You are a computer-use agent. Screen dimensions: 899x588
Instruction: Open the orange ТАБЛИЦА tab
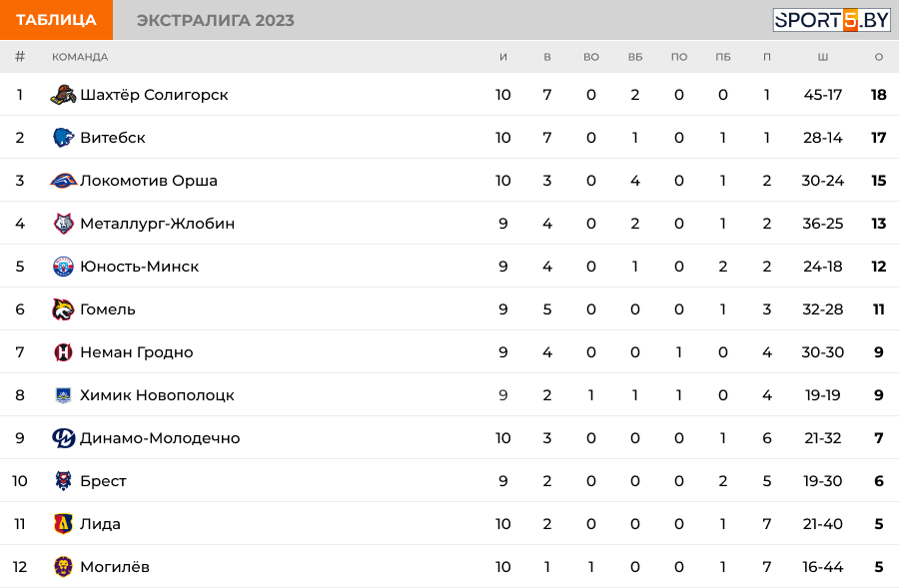coord(56,20)
